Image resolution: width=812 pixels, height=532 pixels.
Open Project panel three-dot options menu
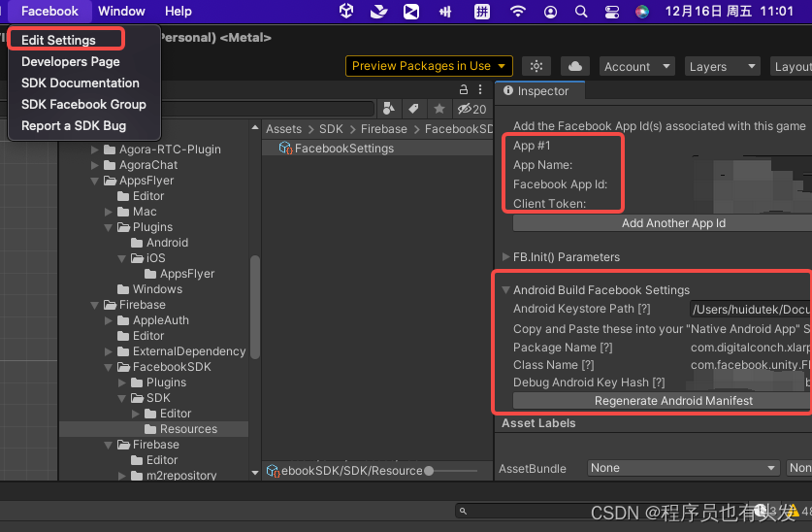pos(480,89)
